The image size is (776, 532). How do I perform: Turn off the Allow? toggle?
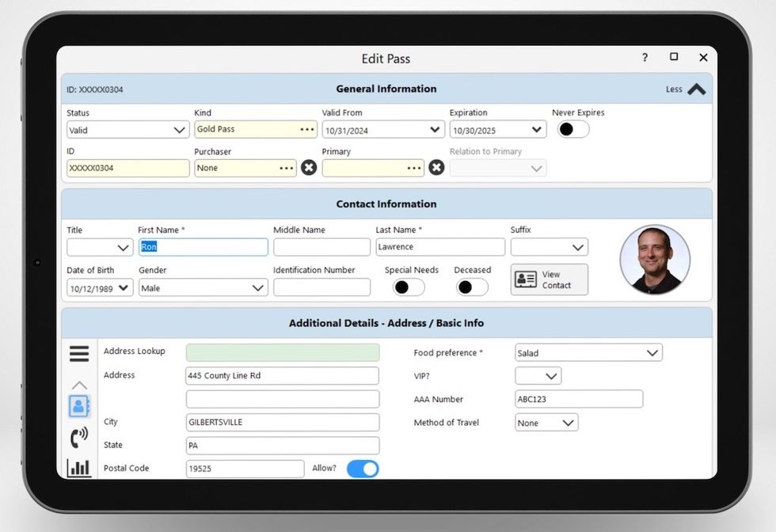click(363, 469)
